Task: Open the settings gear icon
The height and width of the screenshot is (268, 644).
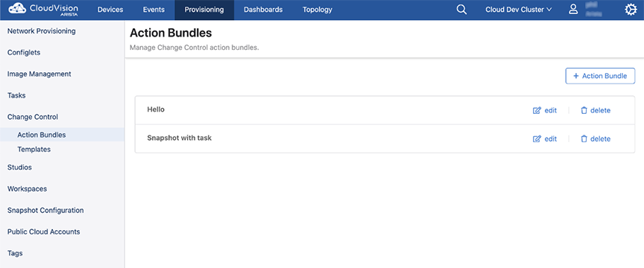Action: [x=631, y=10]
